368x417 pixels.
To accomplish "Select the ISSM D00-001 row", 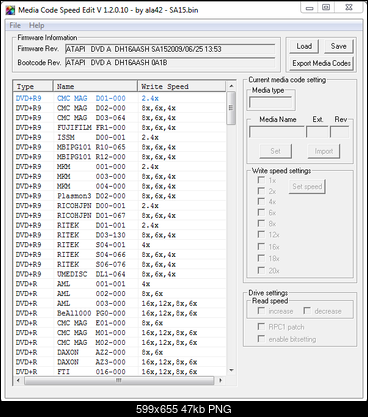I will coord(120,137).
